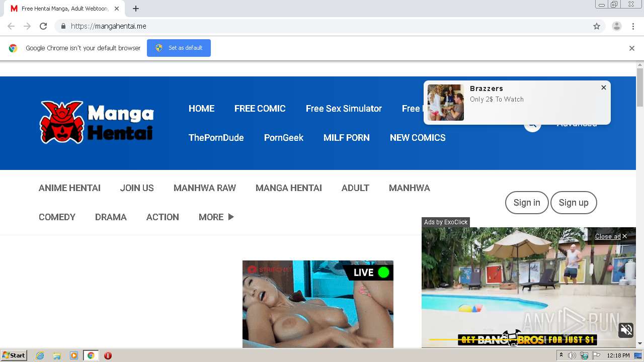Image resolution: width=644 pixels, height=362 pixels.
Task: Select DRAMA genre
Action: 111,217
